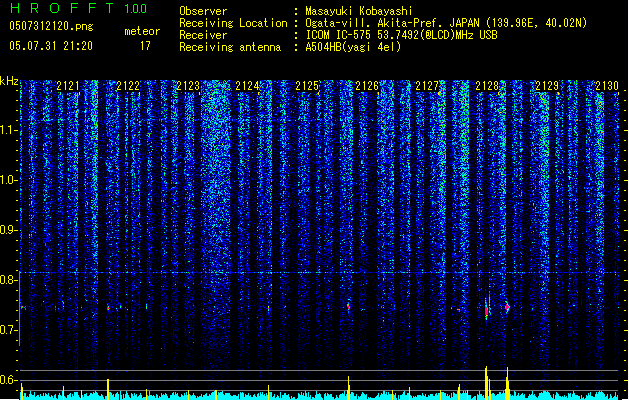
Task: Click the 2128 time marker
Action: [x=487, y=86]
